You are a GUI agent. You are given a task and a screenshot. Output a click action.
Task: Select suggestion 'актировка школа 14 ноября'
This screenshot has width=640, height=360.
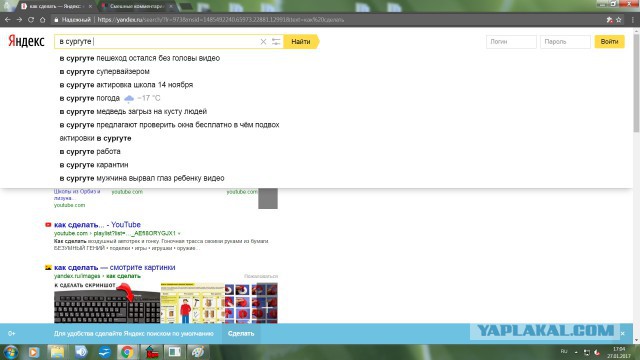(126, 85)
